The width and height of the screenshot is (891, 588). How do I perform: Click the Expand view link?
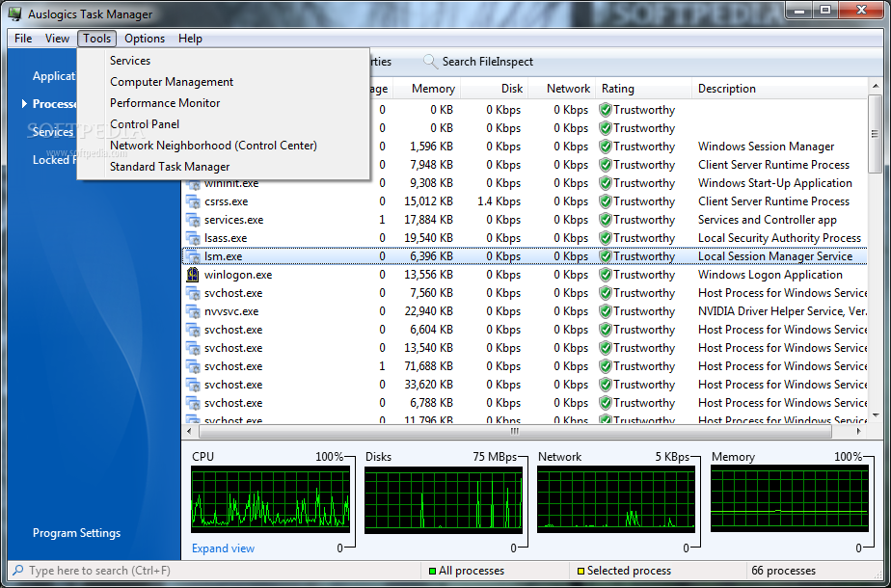[x=223, y=548]
